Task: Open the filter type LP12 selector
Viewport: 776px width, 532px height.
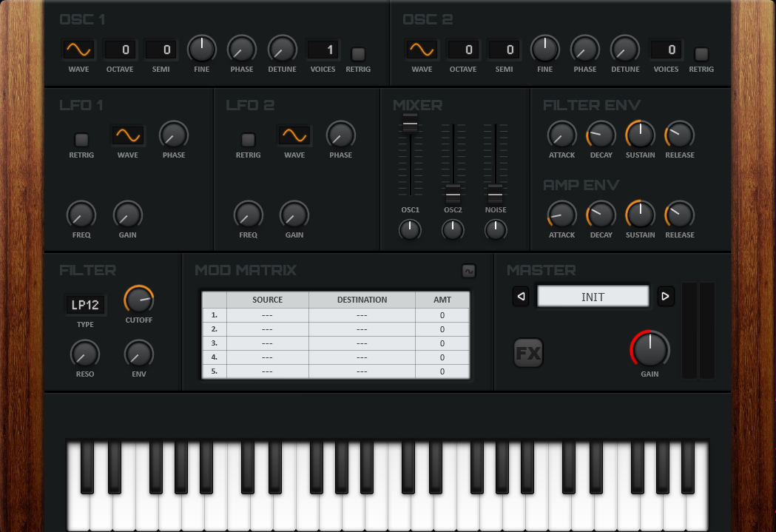Action: click(85, 305)
